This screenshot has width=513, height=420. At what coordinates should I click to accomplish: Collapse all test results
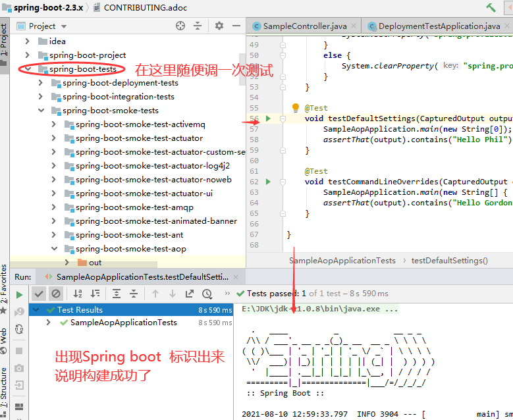(134, 294)
